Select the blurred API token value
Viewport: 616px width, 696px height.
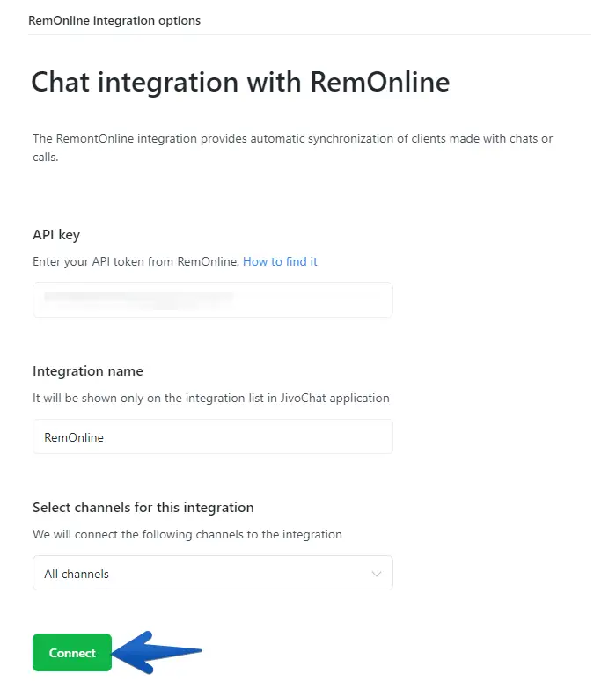coord(138,298)
